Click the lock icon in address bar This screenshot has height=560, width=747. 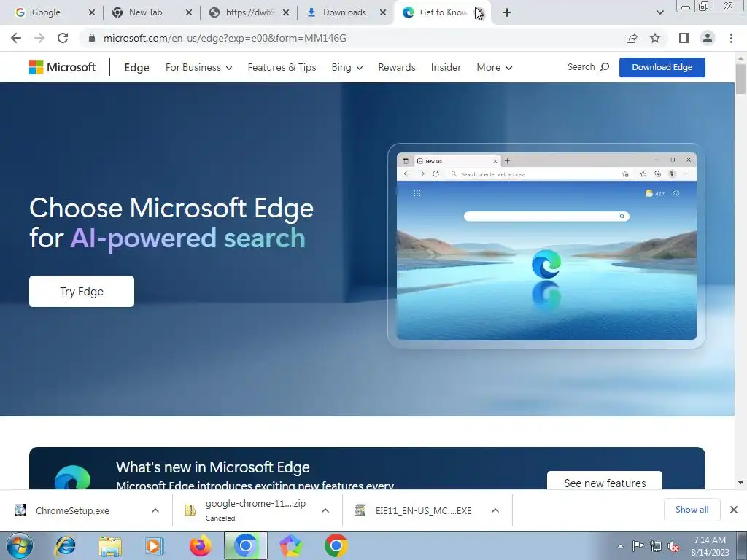92,38
